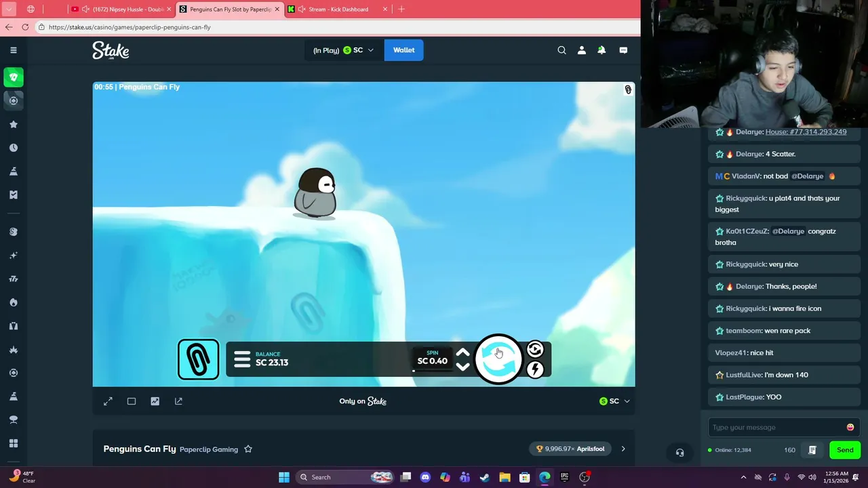This screenshot has width=868, height=488.
Task: Open the SC currency selector below game
Action: coord(614,401)
